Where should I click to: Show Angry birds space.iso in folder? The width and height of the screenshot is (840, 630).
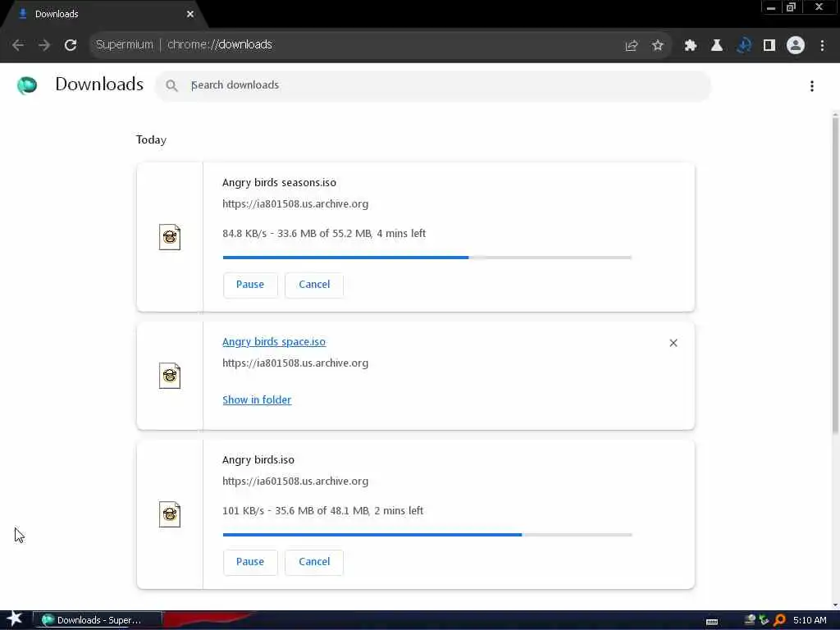click(x=257, y=399)
